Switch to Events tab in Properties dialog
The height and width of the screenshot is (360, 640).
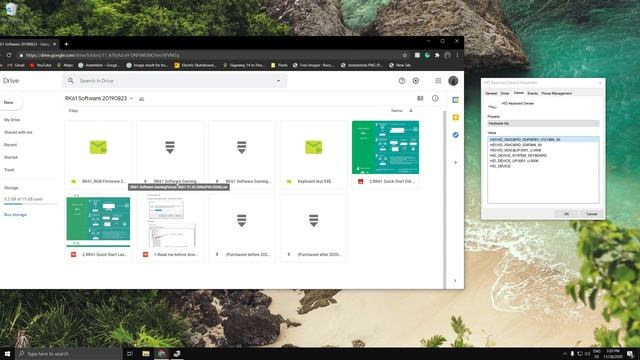[x=533, y=93]
